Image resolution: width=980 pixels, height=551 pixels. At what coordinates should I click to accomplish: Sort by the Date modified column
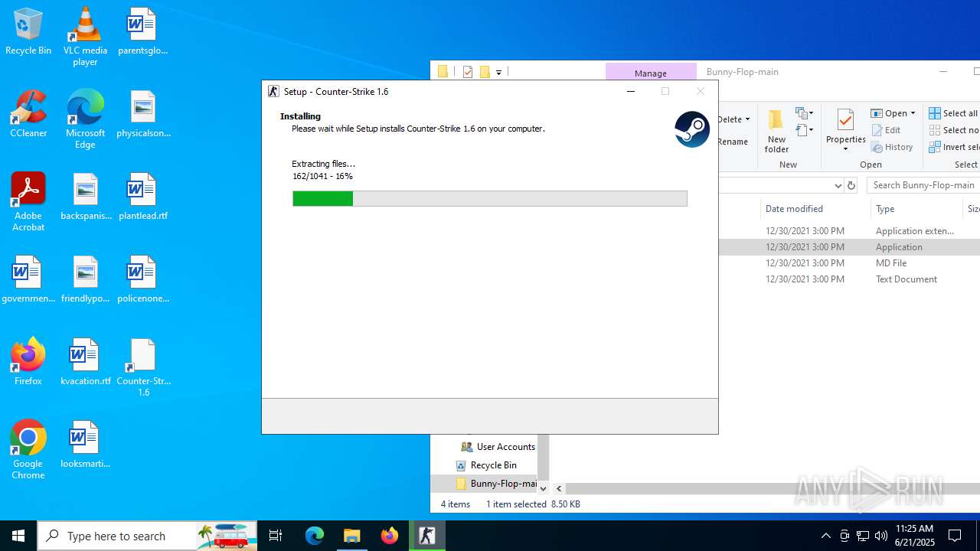click(x=794, y=208)
